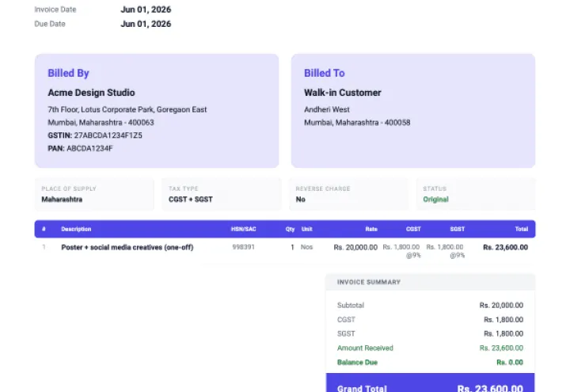The image size is (570, 392).
Task: Click the Invoice Date label
Action: [55, 10]
